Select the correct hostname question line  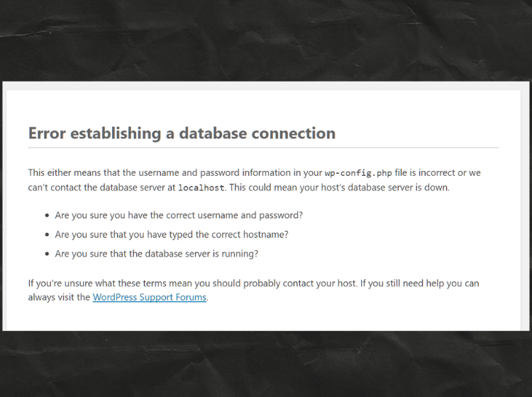click(172, 234)
